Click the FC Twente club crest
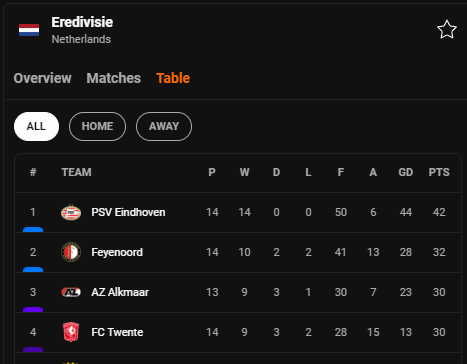This screenshot has height=364, width=467. coord(71,332)
